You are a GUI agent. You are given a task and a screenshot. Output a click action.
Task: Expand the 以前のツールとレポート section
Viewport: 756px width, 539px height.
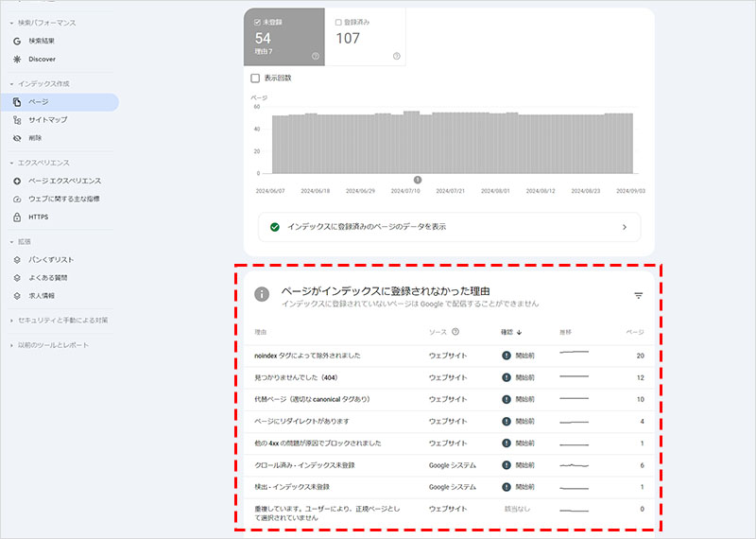[11, 345]
